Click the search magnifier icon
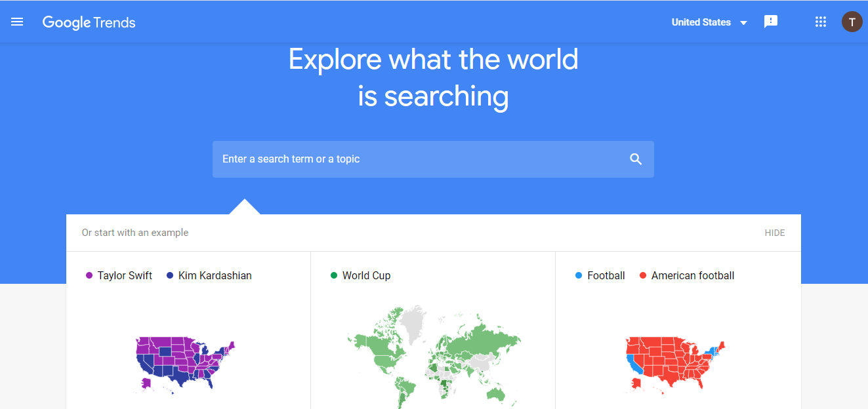Screen dimensions: 868x409 pos(636,159)
